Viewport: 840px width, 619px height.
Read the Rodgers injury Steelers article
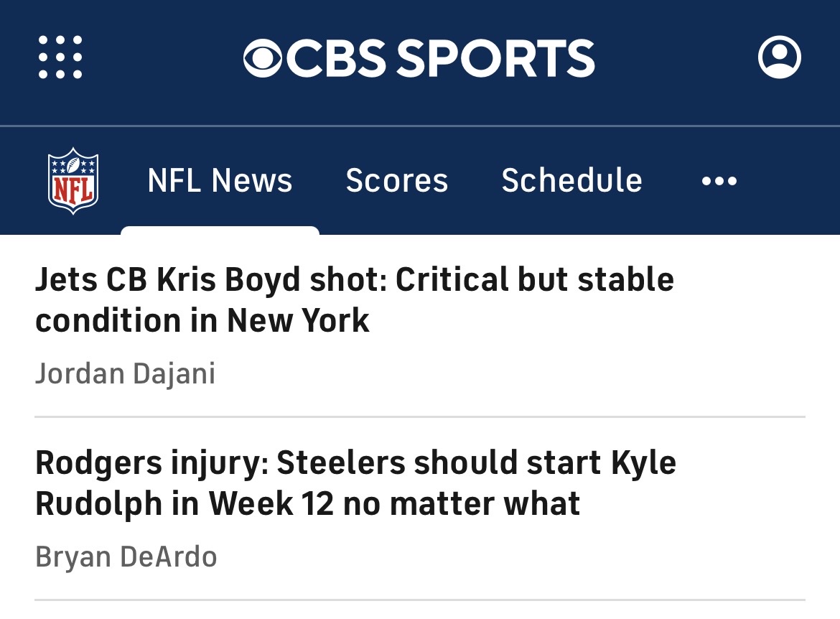pos(355,463)
